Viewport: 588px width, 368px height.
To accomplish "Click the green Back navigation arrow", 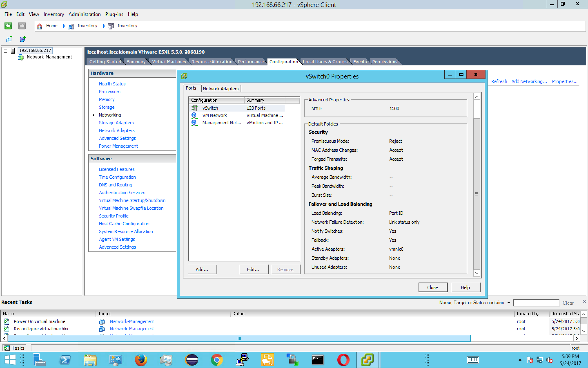I will pyautogui.click(x=8, y=26).
